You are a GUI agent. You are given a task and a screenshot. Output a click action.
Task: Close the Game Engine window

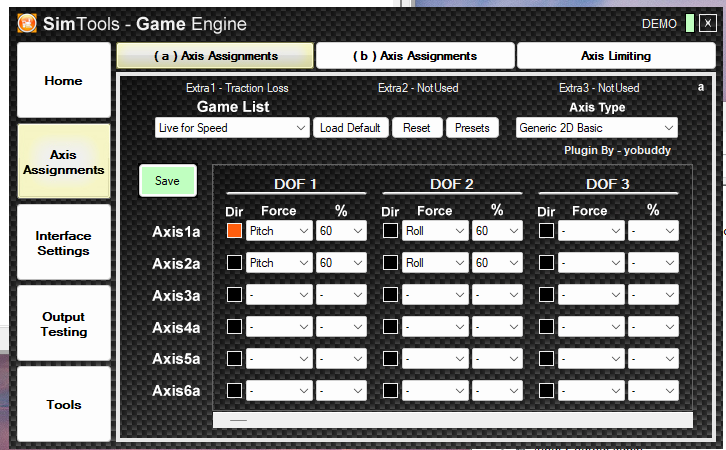click(x=708, y=23)
